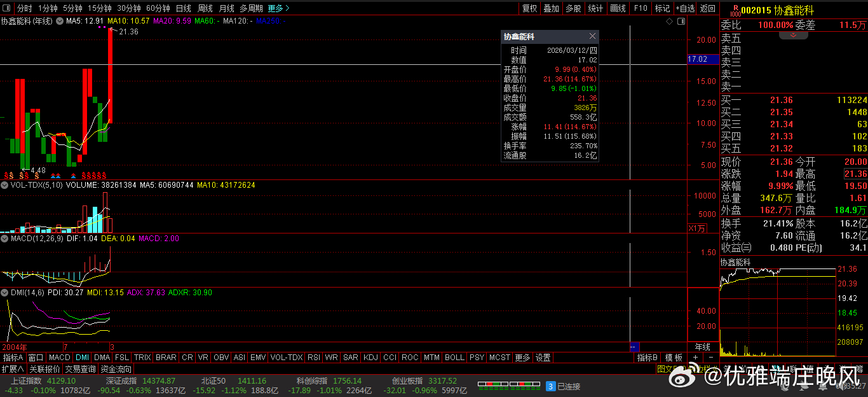Select the MACD indicator tab
The height and width of the screenshot is (397, 868).
coord(60,358)
